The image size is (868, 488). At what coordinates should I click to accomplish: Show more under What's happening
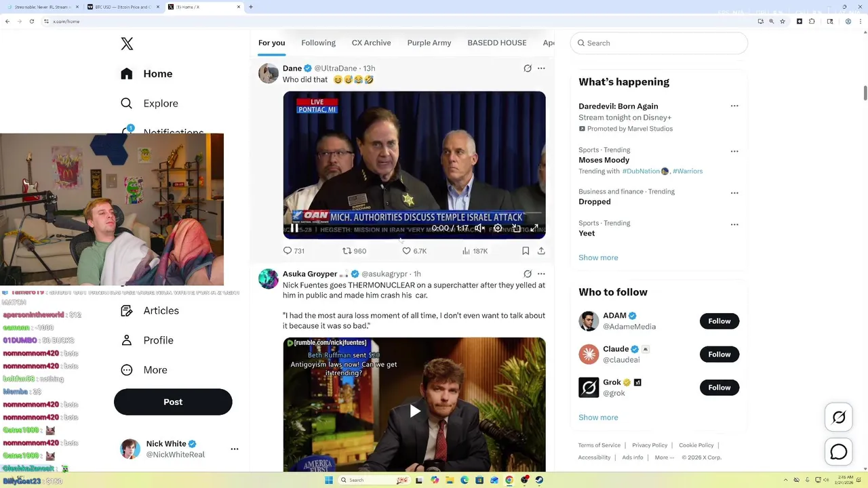click(x=598, y=258)
